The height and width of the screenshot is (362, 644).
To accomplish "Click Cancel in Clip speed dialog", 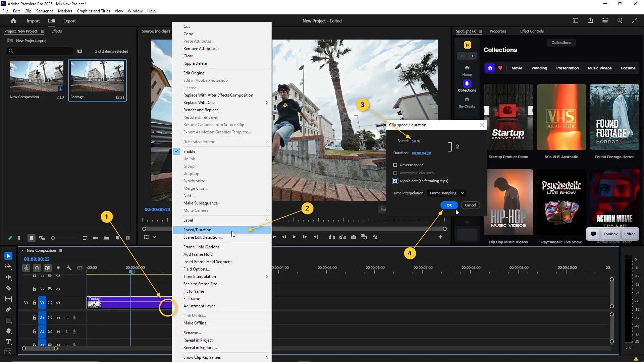I will click(x=470, y=205).
